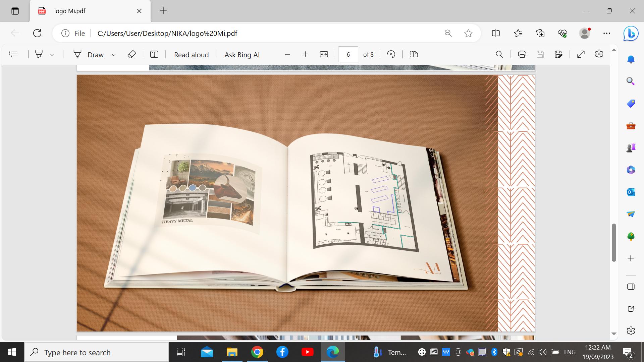644x362 pixels.
Task: Expand the Highlight color dropdown arrow
Action: tap(52, 55)
